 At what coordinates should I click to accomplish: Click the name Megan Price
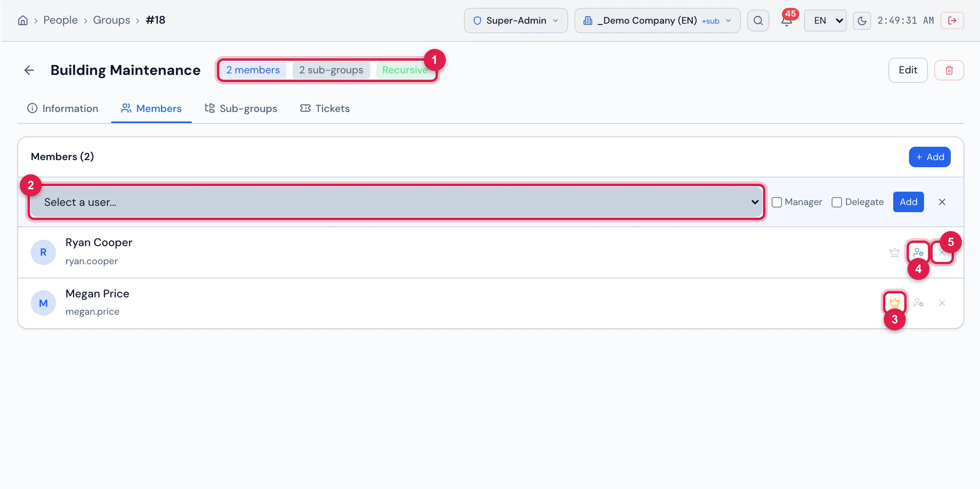tap(97, 294)
